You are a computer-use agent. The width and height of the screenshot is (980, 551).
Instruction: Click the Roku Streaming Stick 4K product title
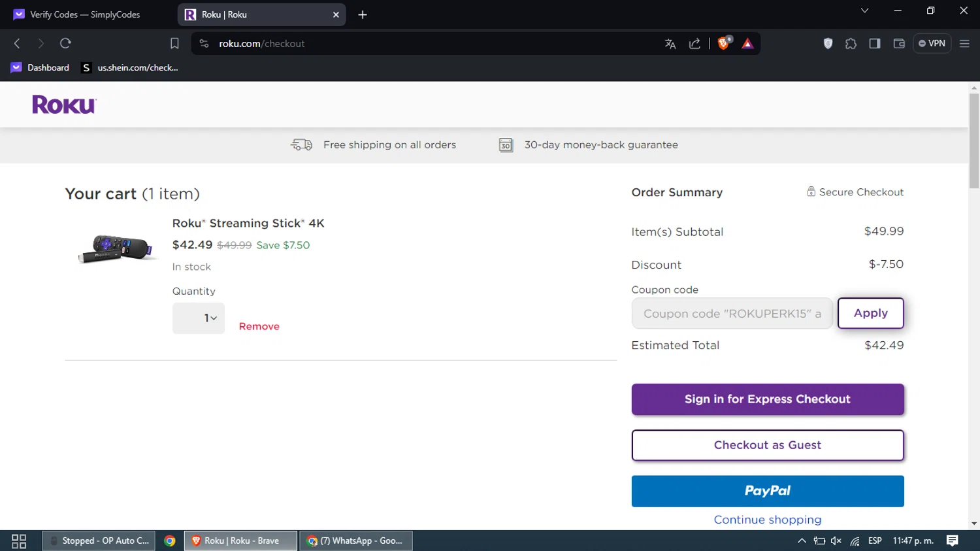(x=248, y=223)
